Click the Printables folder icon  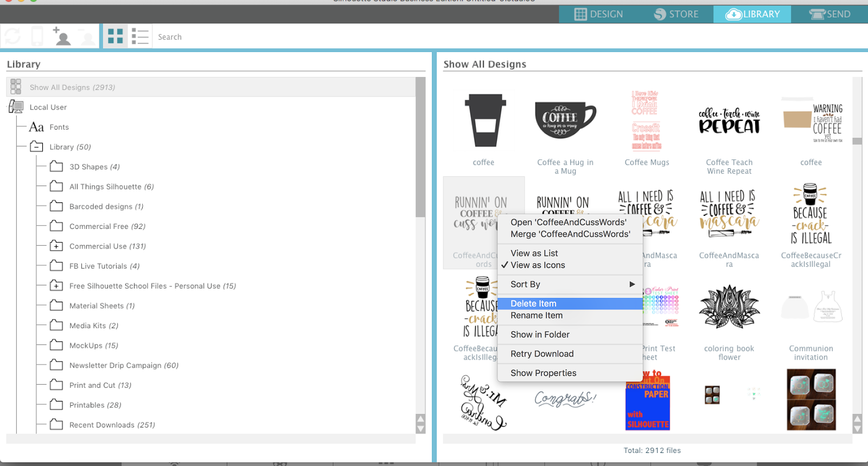(56, 405)
